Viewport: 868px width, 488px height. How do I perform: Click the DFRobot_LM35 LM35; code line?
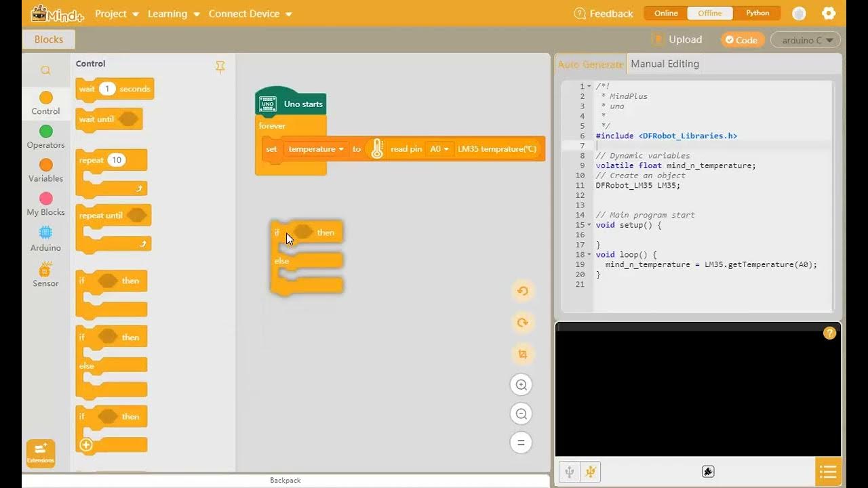click(x=637, y=185)
